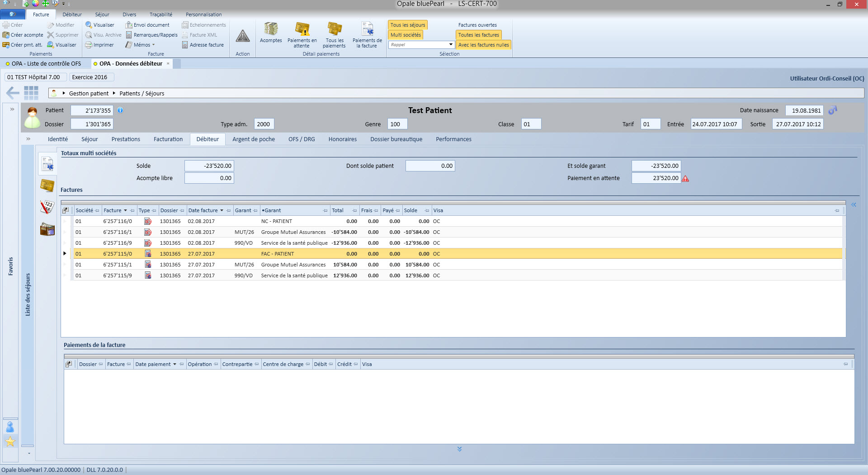The width and height of the screenshot is (868, 475).
Task: Click the patient avatar icon
Action: [x=32, y=118]
